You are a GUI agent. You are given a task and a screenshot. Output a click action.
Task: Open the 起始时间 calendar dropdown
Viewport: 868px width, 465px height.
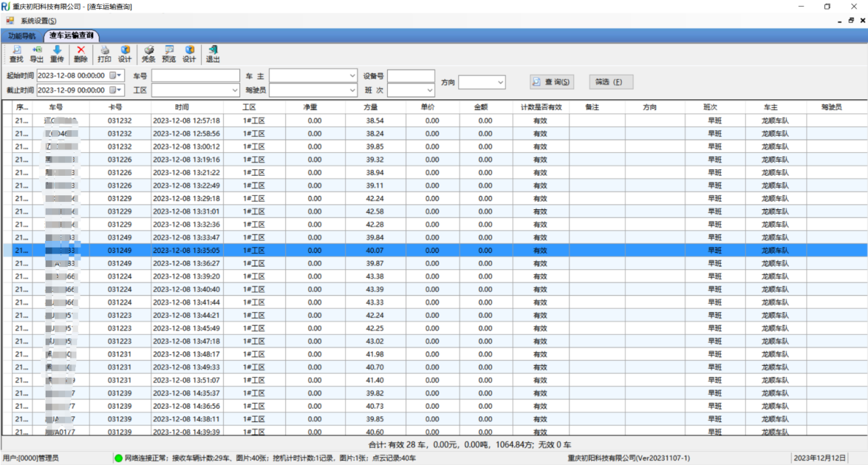116,76
